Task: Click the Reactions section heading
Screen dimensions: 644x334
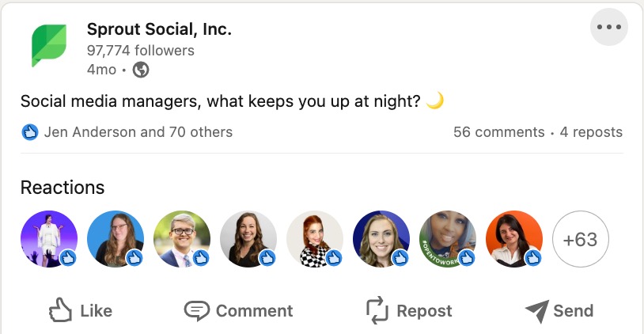Action: pyautogui.click(x=63, y=188)
